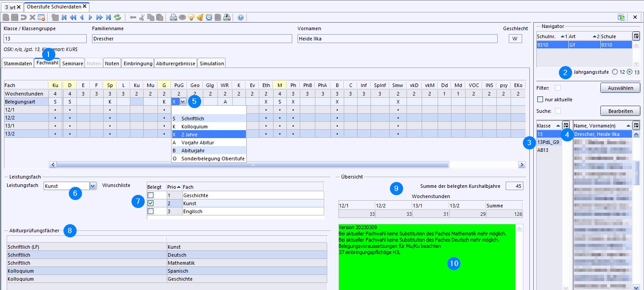Select Jahrgangsstufe 12 radio button
The width and height of the screenshot is (644, 290).
point(615,72)
